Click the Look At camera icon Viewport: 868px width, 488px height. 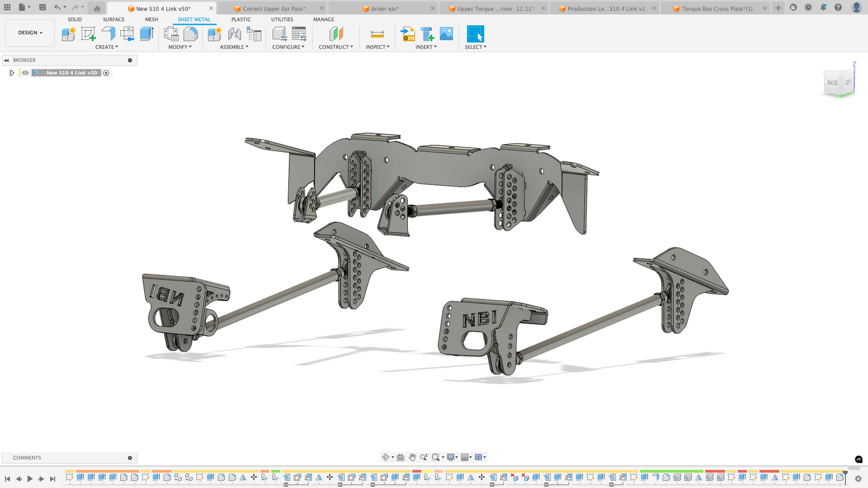coord(401,457)
